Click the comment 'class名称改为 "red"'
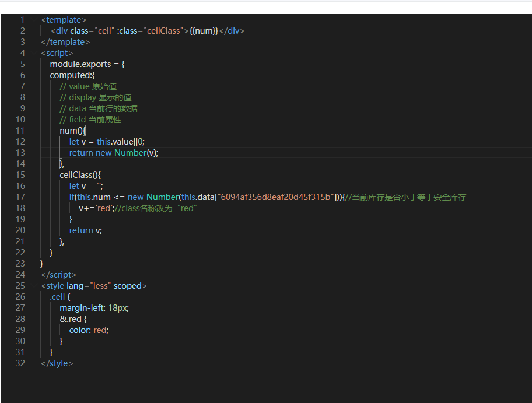The height and width of the screenshot is (403, 532). (x=159, y=208)
